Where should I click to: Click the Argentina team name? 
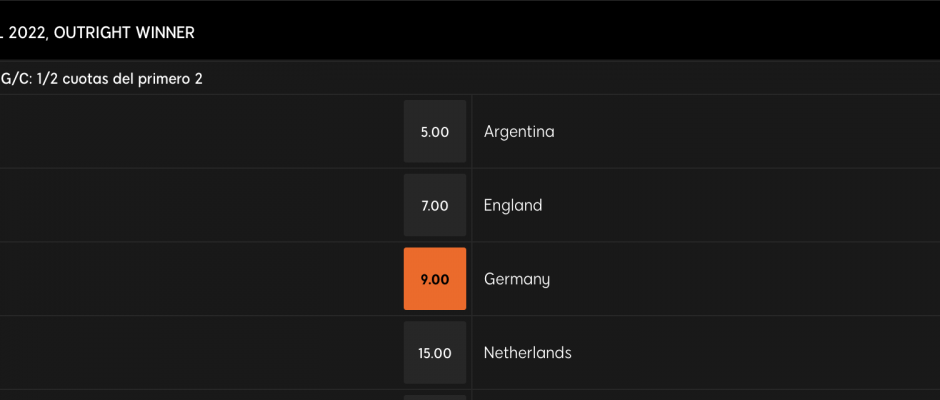[519, 131]
